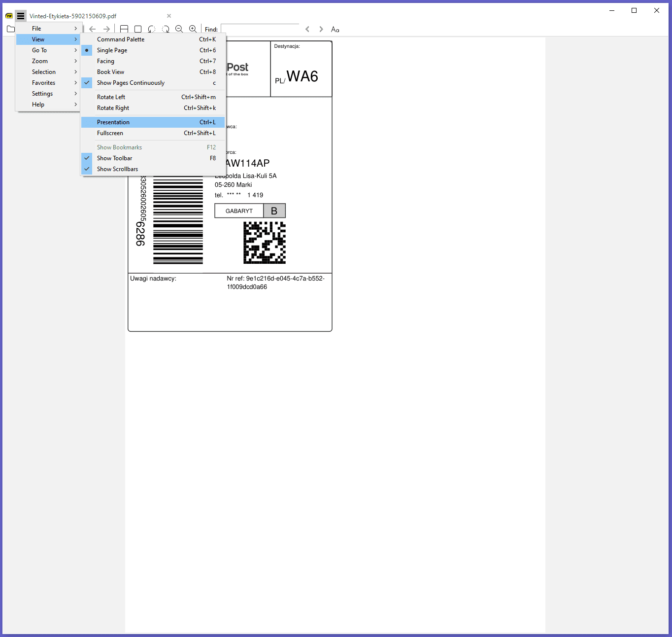672x637 pixels.
Task: Start Presentation mode
Action: 153,122
